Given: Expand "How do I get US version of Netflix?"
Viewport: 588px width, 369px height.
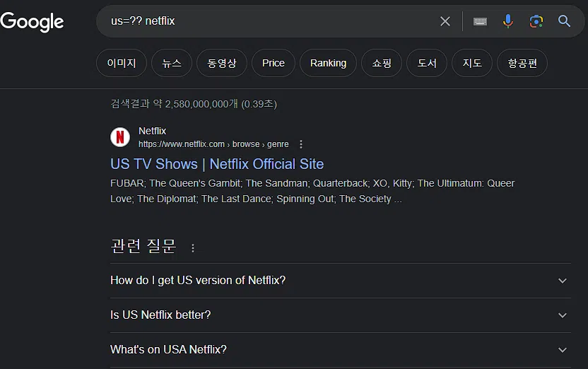Looking at the screenshot, I should coord(341,281).
